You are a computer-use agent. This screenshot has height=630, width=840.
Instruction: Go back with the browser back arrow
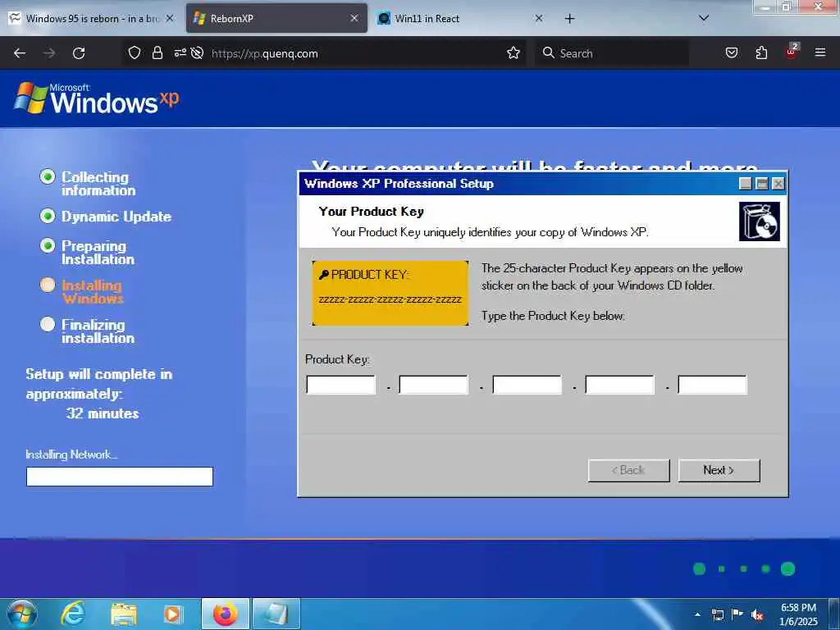[20, 53]
